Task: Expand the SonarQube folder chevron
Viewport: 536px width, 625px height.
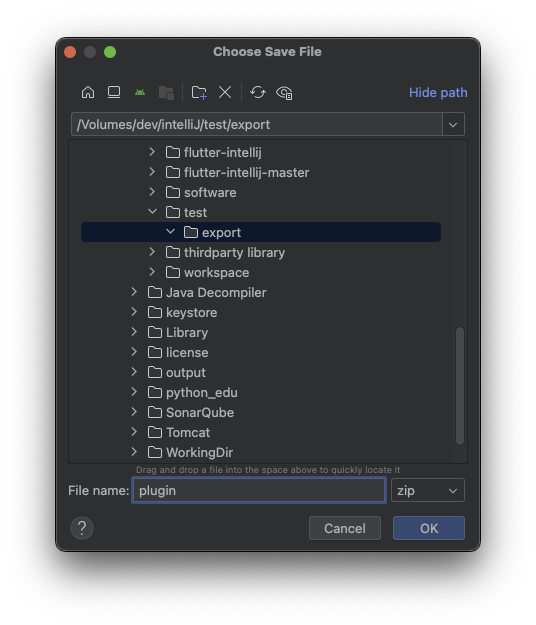Action: 134,412
